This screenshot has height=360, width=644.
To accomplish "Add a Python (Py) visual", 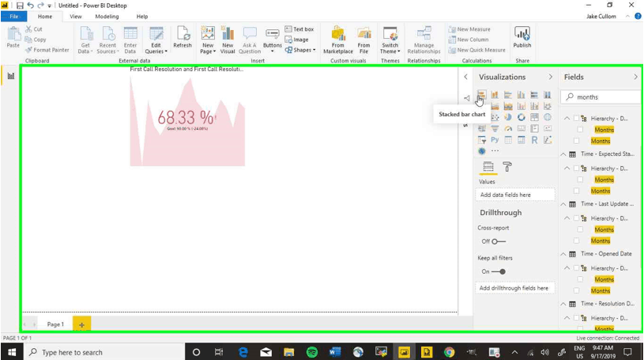I will (x=495, y=140).
